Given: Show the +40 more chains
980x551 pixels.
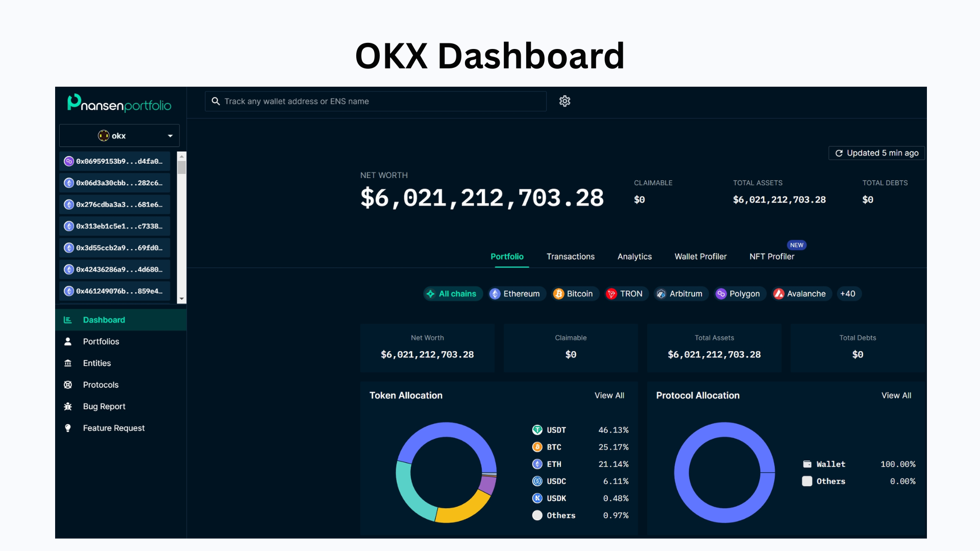Looking at the screenshot, I should pyautogui.click(x=848, y=293).
